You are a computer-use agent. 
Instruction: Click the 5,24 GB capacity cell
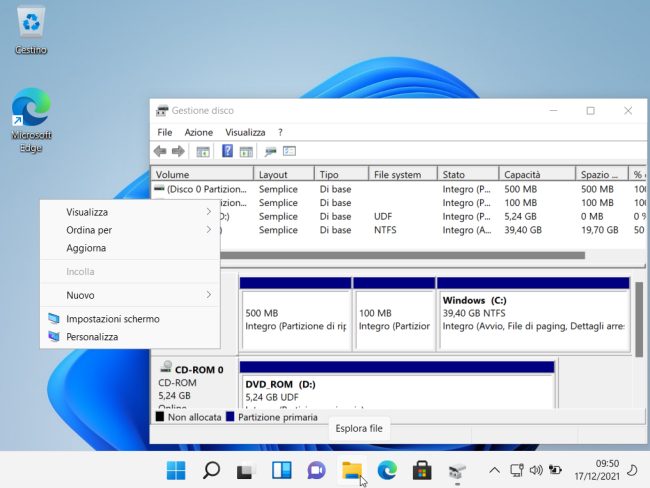pyautogui.click(x=520, y=216)
